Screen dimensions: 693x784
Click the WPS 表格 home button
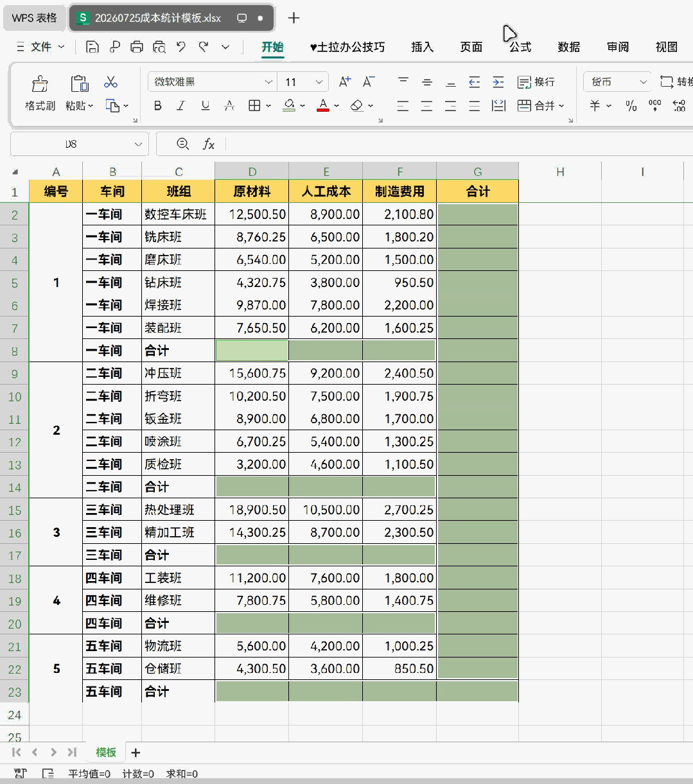click(33, 18)
